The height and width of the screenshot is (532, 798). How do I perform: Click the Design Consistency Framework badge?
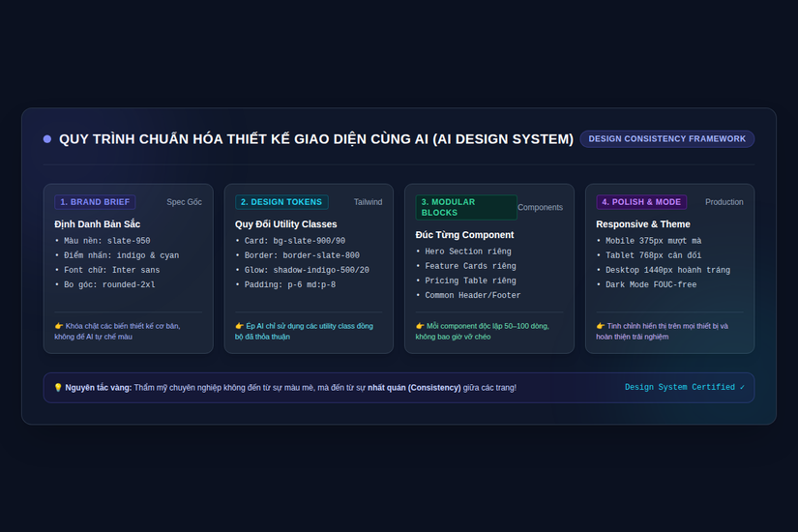666,139
